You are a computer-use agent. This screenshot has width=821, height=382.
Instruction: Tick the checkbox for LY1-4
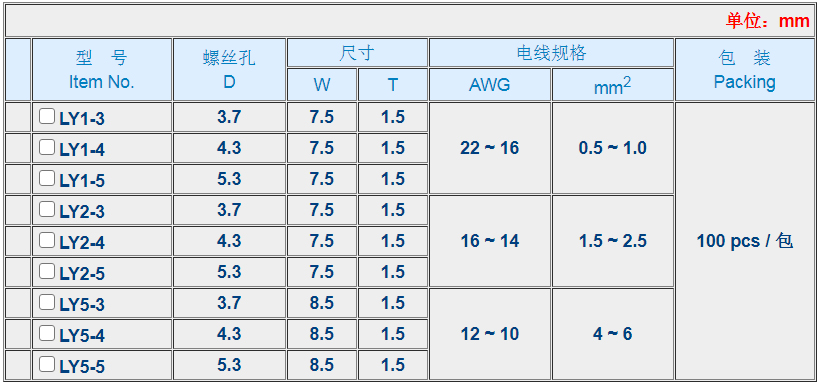pyautogui.click(x=47, y=147)
